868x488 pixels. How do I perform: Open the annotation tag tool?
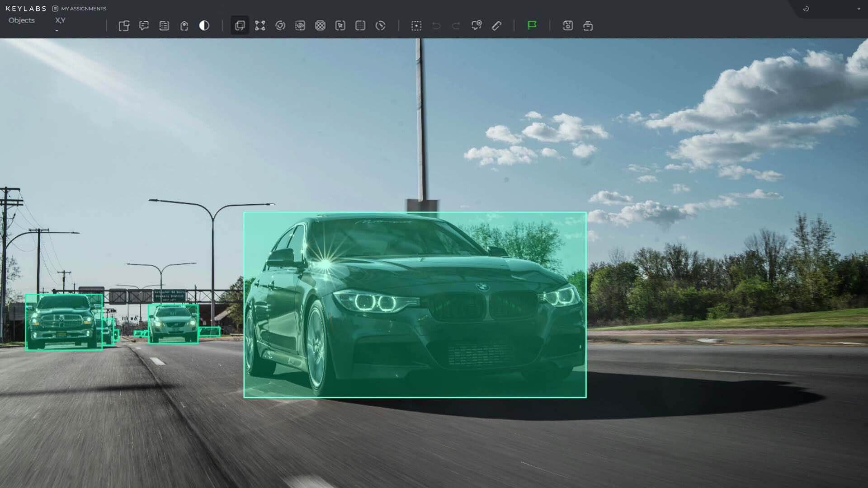(x=184, y=26)
